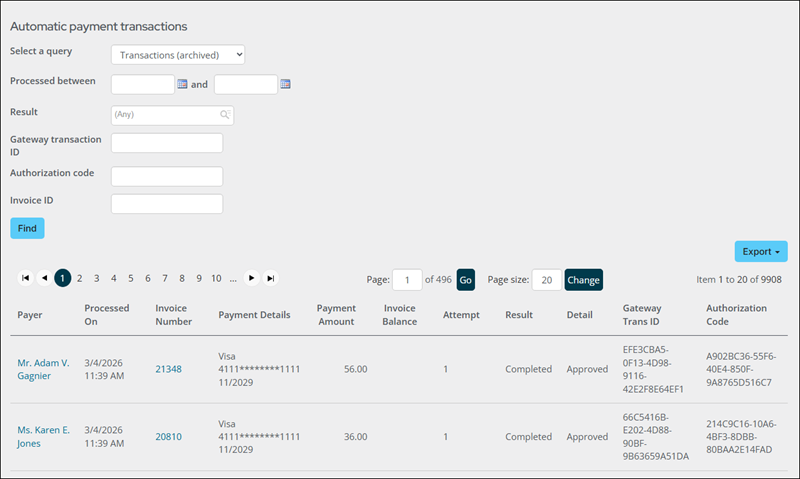Click gateway ID starting 66C5416B
This screenshot has height=479, width=800.
click(656, 437)
